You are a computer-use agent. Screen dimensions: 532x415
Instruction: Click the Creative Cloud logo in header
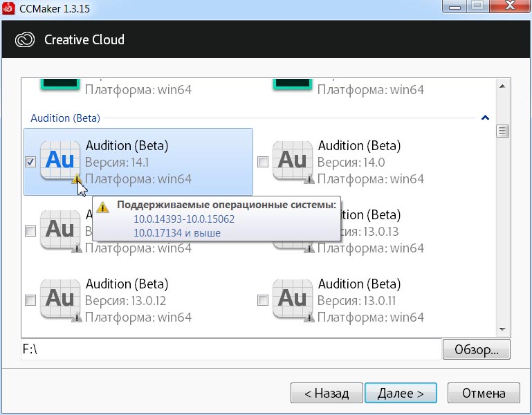tap(25, 39)
